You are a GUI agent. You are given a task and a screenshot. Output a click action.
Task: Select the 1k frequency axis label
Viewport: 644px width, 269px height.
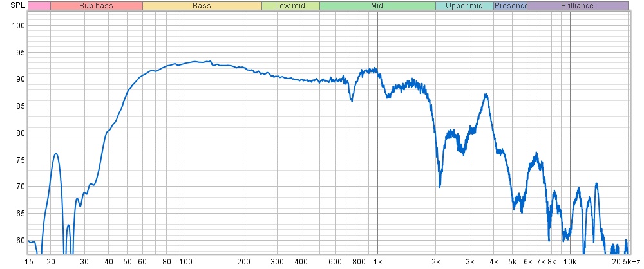(378, 262)
